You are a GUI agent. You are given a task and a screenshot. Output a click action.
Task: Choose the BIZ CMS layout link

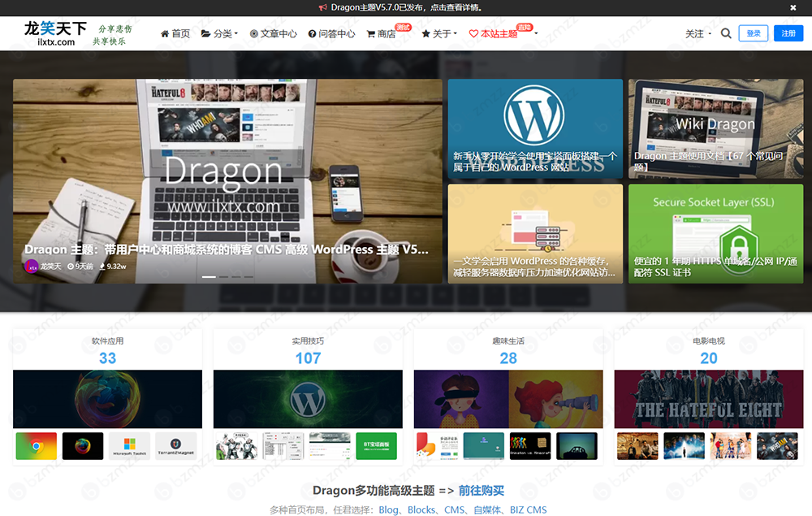pos(529,509)
